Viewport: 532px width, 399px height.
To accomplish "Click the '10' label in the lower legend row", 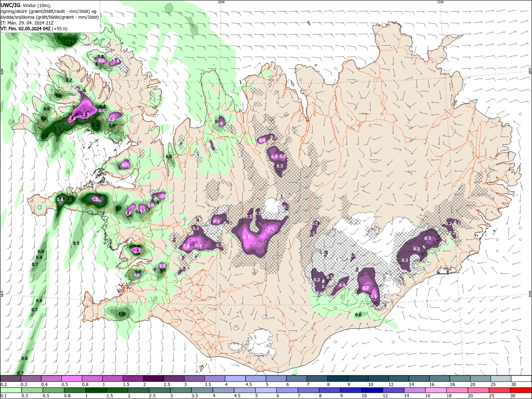I will point(364,396).
